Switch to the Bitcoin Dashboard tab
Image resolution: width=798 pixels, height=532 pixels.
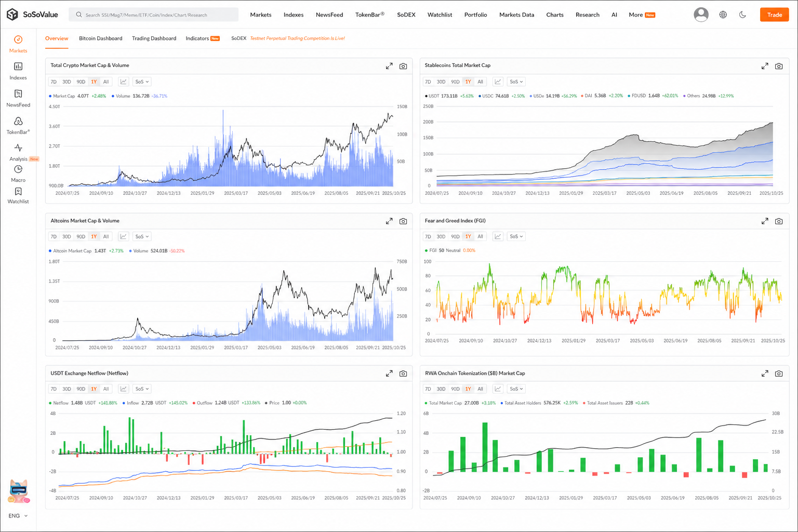click(x=101, y=38)
